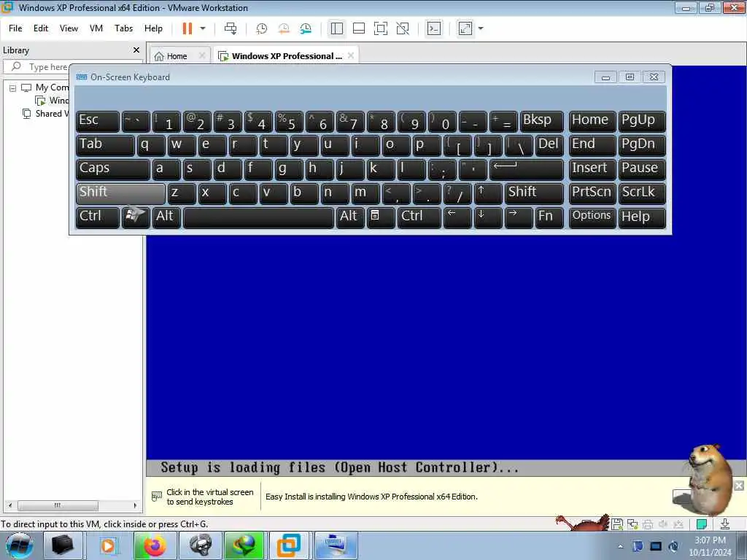This screenshot has height=560, width=747.
Task: Pause the virtual machine with the toolbar pause icon
Action: pyautogui.click(x=187, y=28)
